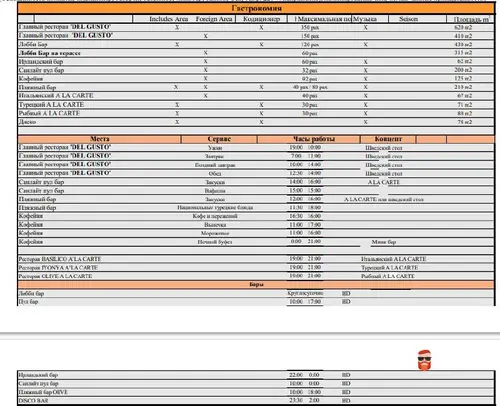Click the bearded man with sunglasses icon
This screenshot has height=406, width=500.
pos(424,360)
